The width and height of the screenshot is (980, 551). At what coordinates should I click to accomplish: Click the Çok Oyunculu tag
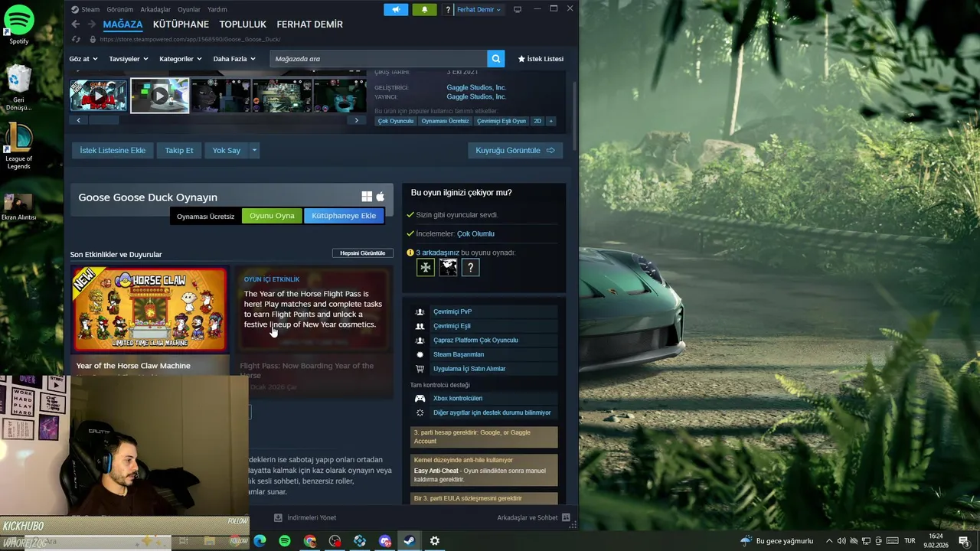pos(396,121)
